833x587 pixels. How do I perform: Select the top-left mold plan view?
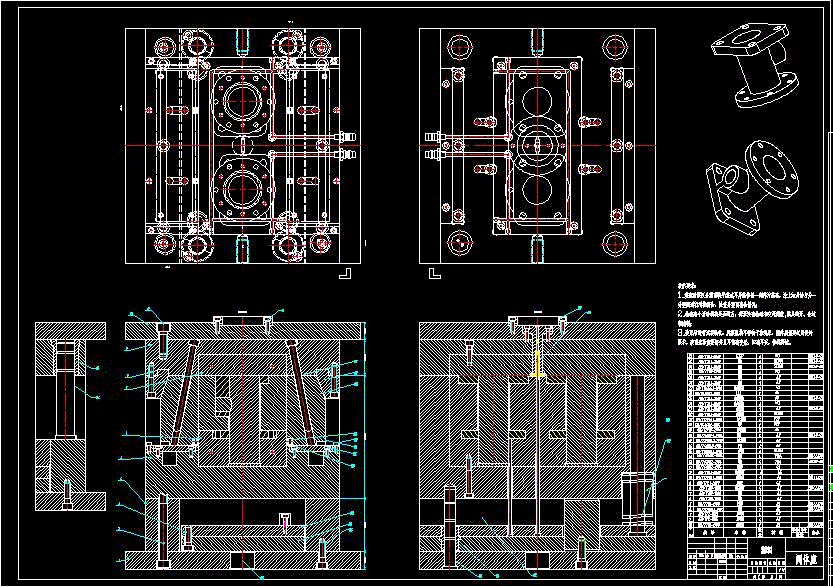pyautogui.click(x=243, y=146)
